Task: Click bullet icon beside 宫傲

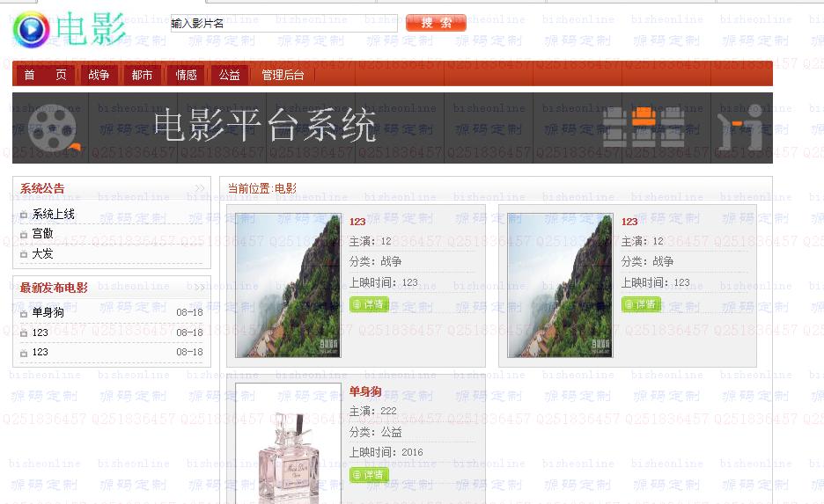Action: [24, 235]
